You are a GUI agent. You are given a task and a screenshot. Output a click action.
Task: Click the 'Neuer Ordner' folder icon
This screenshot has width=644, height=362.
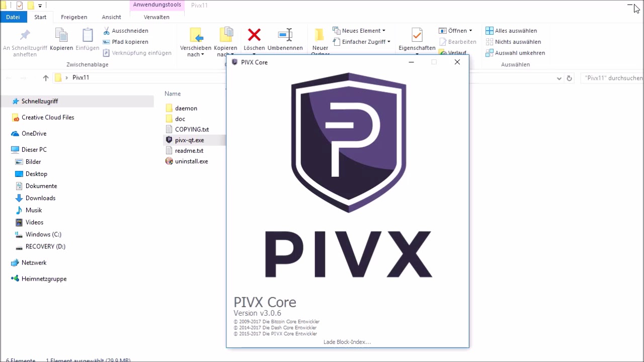[319, 35]
